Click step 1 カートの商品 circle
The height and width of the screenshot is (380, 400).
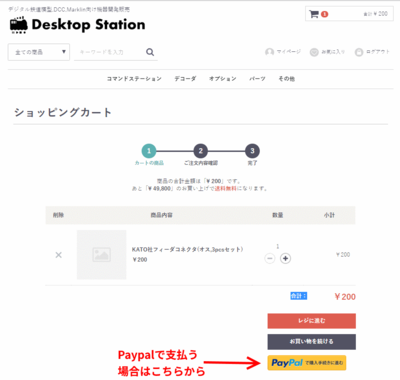pyautogui.click(x=149, y=151)
